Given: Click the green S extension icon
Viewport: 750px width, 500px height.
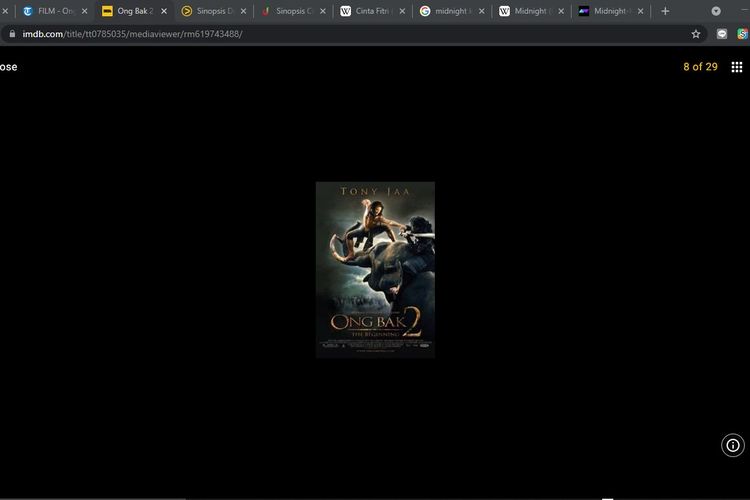Looking at the screenshot, I should pyautogui.click(x=742, y=33).
